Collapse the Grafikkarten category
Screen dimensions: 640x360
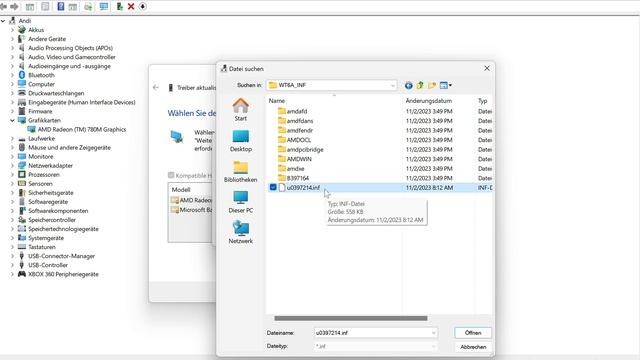tap(12, 120)
